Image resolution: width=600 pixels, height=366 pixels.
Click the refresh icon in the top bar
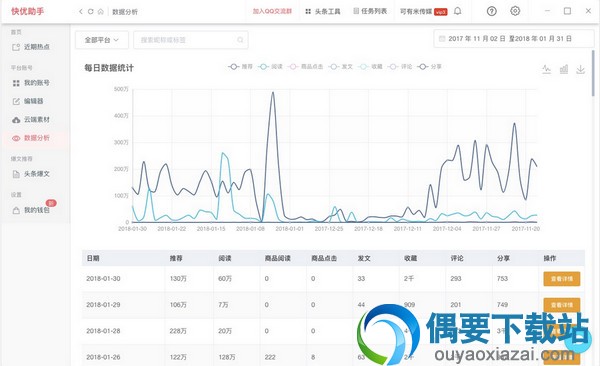(x=91, y=11)
